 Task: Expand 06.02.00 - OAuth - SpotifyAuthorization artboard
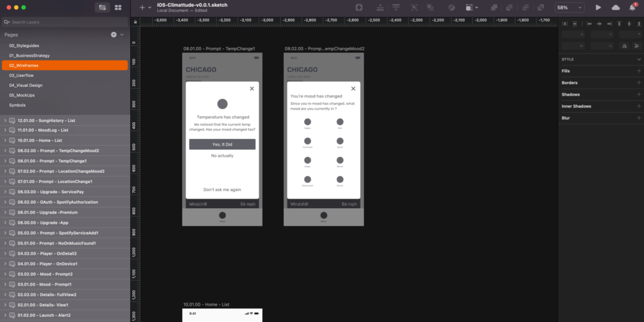[x=5, y=202]
